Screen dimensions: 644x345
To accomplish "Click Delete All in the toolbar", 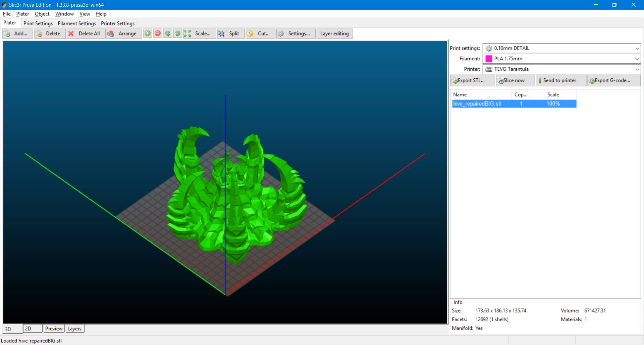I will tap(86, 33).
